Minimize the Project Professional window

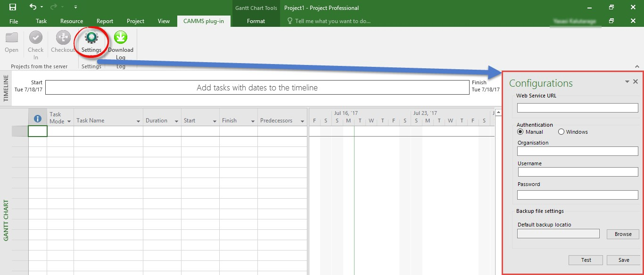[589, 8]
